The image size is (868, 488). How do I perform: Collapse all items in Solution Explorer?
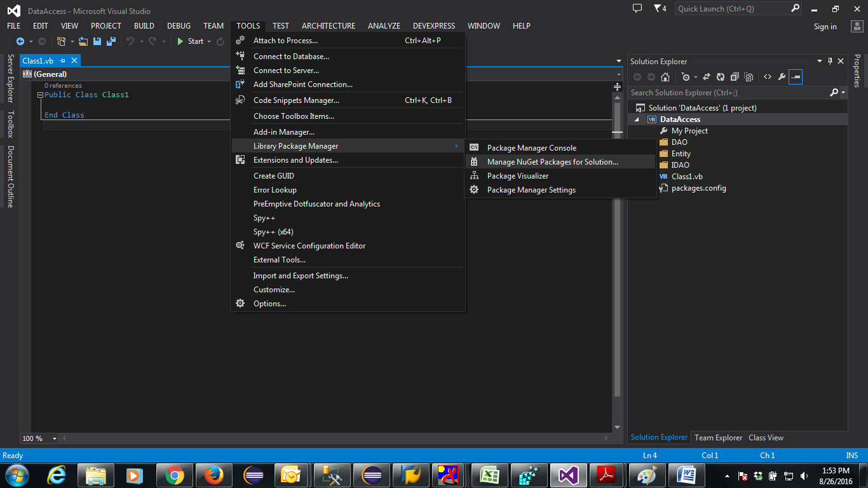[734, 76]
